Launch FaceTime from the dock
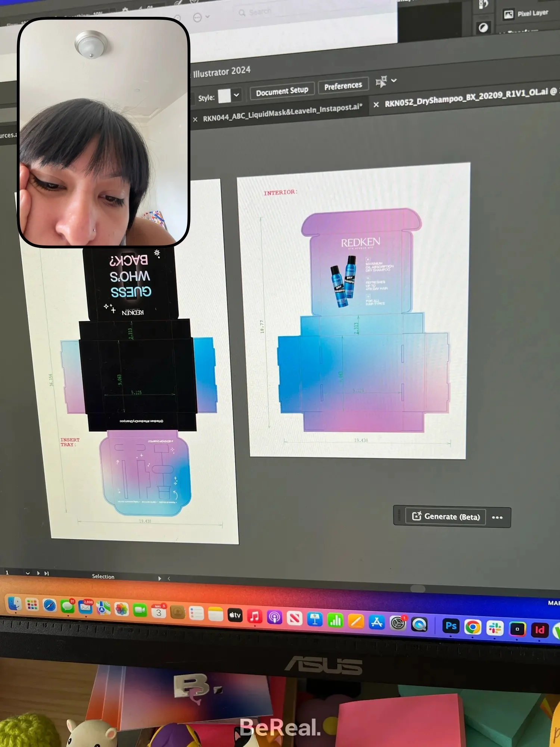This screenshot has width=560, height=747. (x=140, y=610)
